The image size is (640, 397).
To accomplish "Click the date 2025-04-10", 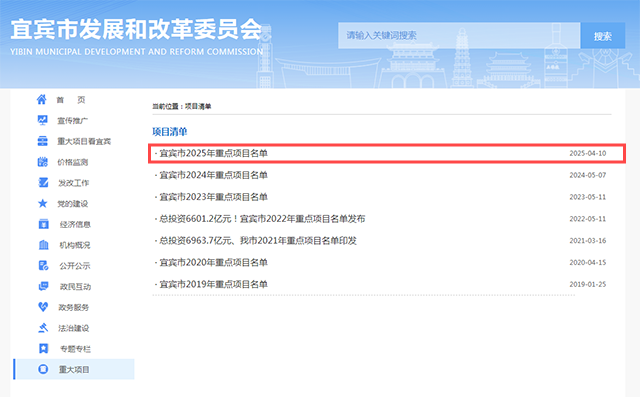I will coord(588,153).
